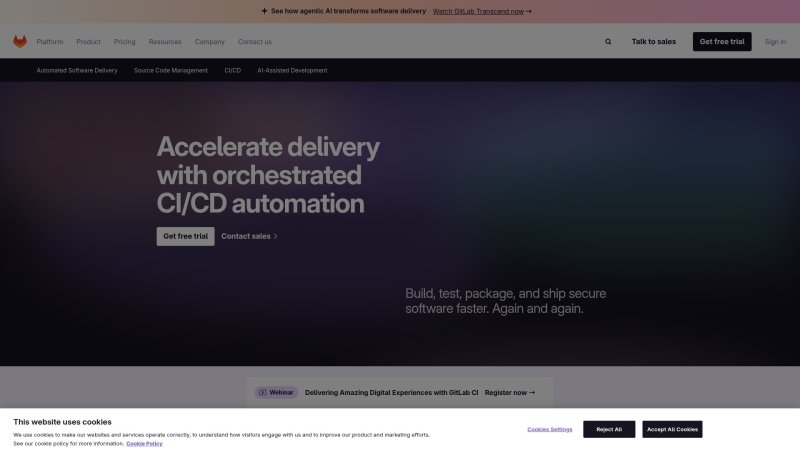This screenshot has width=800, height=450.
Task: Select the CI/CD tab
Action: [x=232, y=70]
